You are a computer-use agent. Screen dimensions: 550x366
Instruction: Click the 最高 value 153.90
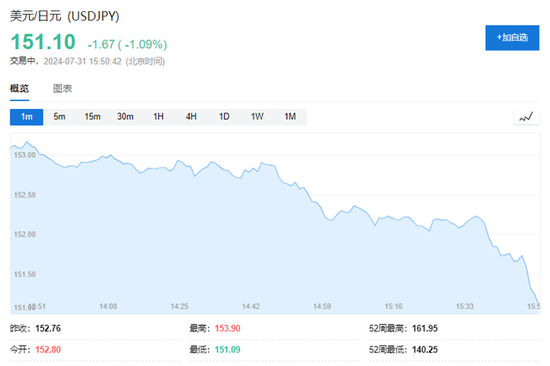(x=228, y=328)
